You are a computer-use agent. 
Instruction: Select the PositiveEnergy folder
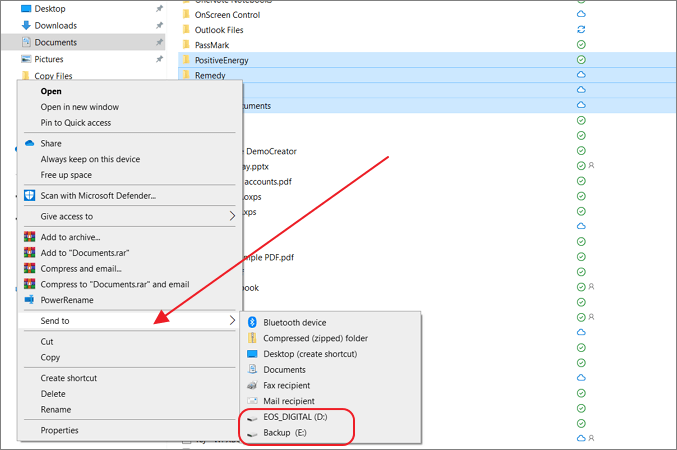222,60
